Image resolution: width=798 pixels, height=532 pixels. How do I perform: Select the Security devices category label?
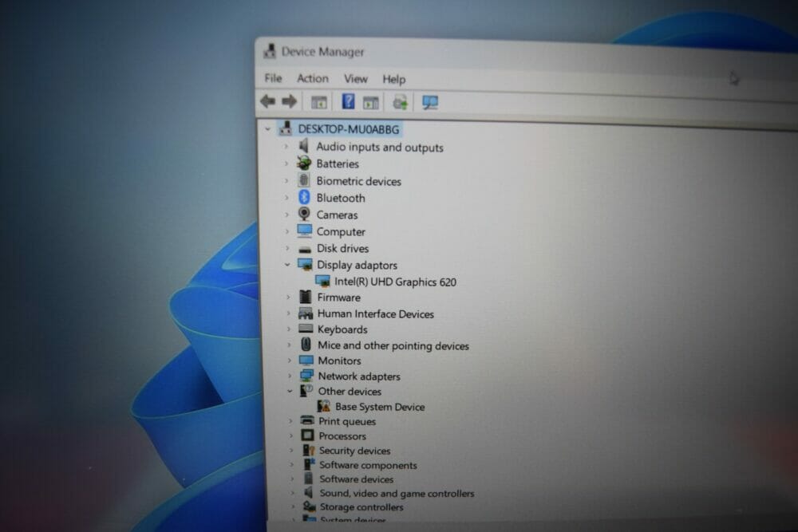pos(355,451)
